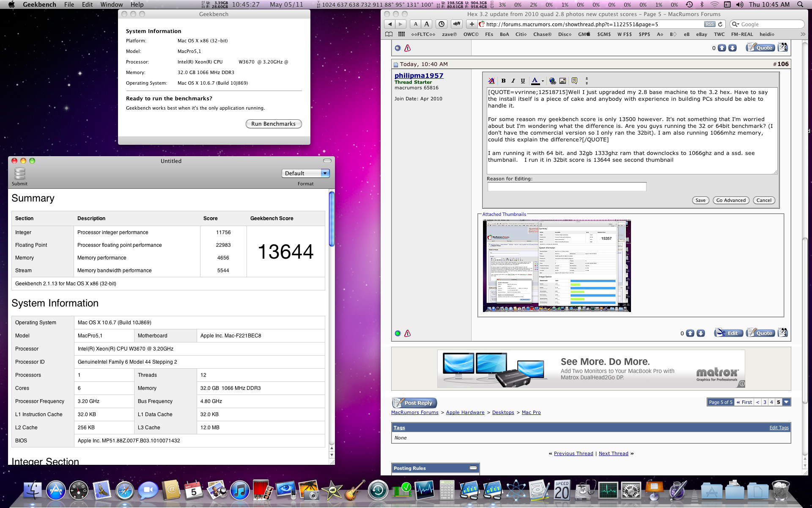Apply the text color A swatch

(x=535, y=80)
